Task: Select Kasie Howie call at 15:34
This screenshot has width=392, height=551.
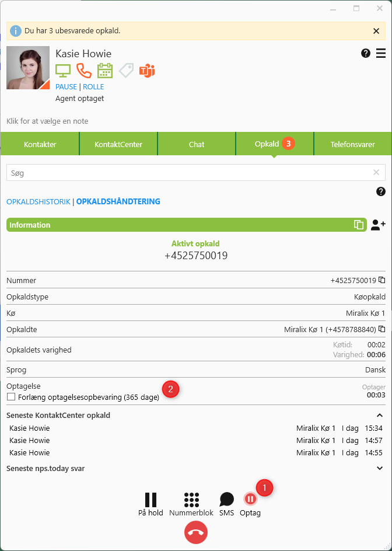Action: point(196,428)
